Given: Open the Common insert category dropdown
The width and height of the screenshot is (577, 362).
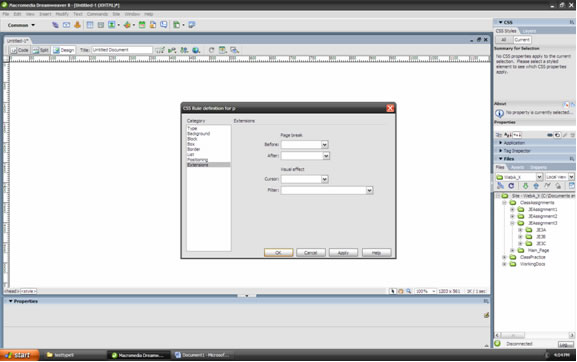Looking at the screenshot, I should 21,25.
